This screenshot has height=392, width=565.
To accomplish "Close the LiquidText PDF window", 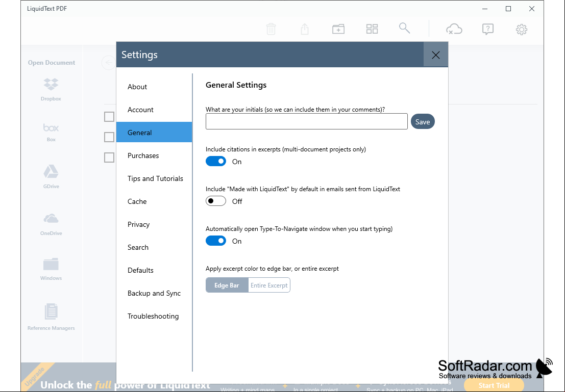I will [x=532, y=9].
